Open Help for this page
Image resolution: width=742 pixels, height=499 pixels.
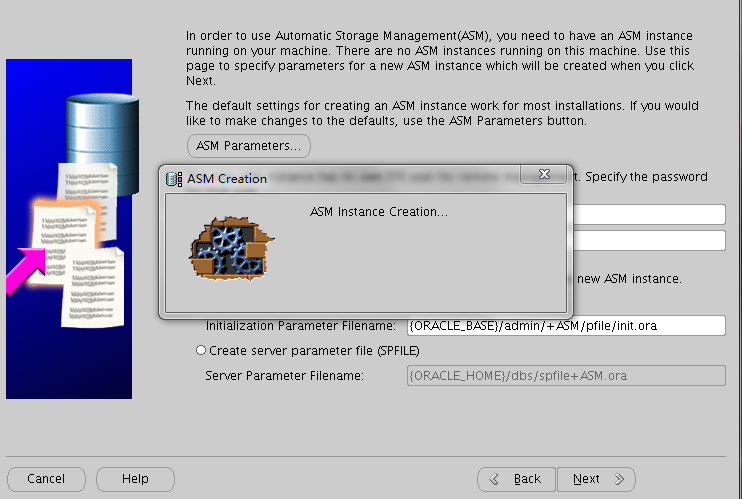[x=135, y=479]
